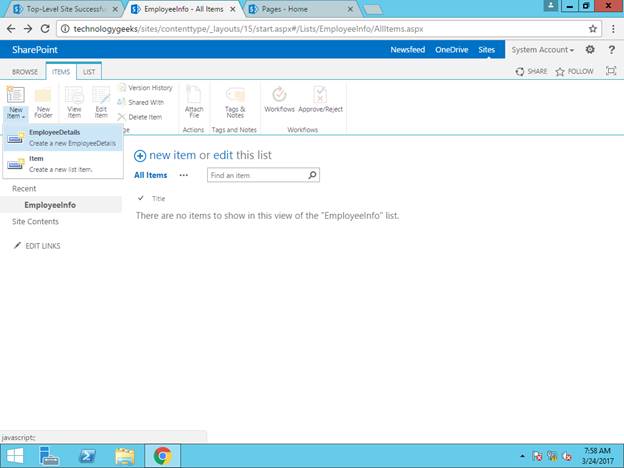Switch to the Top-Level Site browser tab
Image resolution: width=624 pixels, height=468 pixels.
pos(64,9)
